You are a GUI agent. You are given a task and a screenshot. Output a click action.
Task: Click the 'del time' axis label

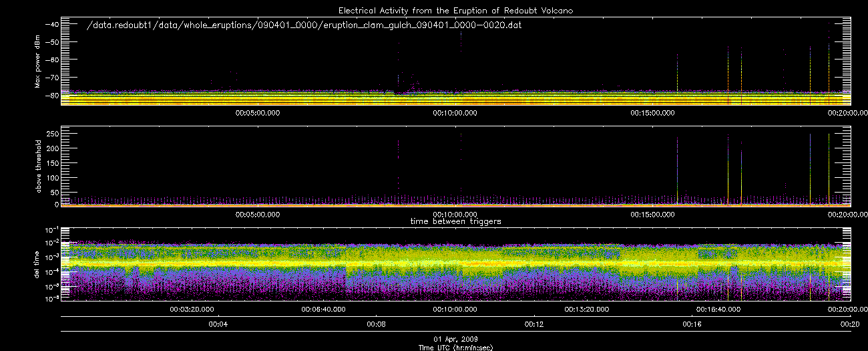pyautogui.click(x=37, y=263)
